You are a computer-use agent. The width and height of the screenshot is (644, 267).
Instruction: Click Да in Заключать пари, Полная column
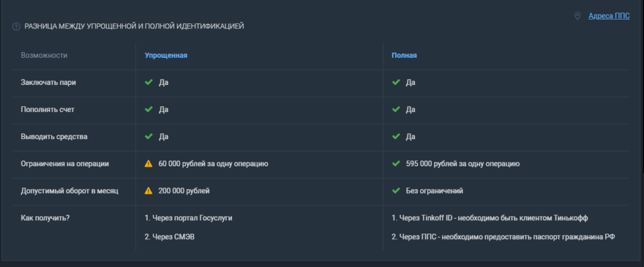[x=411, y=82]
